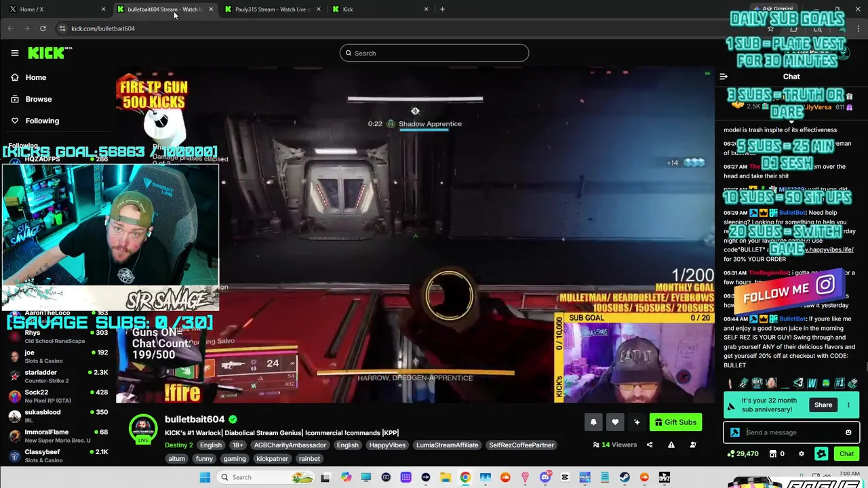Focus the Kick search box

434,53
